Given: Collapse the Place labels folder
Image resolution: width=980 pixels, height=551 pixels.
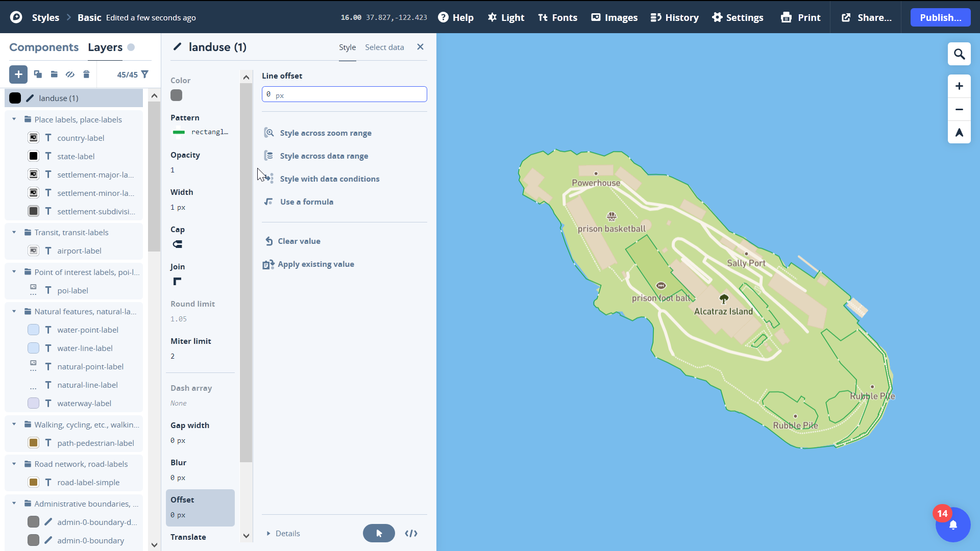Looking at the screenshot, I should [x=14, y=119].
